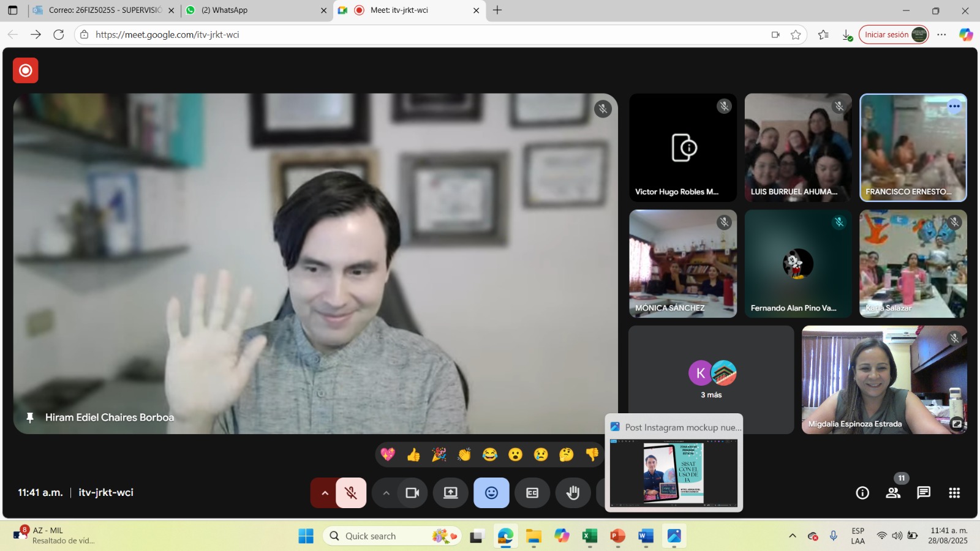Go back to the previous page
This screenshot has width=980, height=551.
13,35
